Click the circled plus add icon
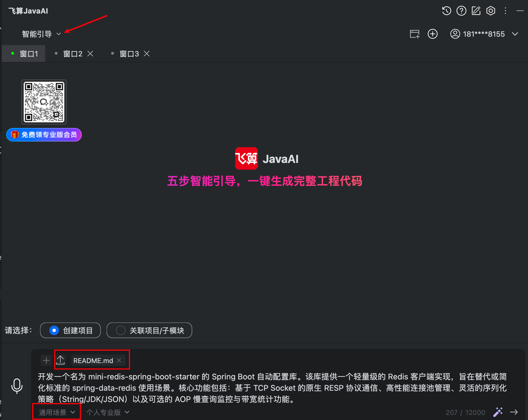Screen dimensions: 528x420 tap(433, 34)
